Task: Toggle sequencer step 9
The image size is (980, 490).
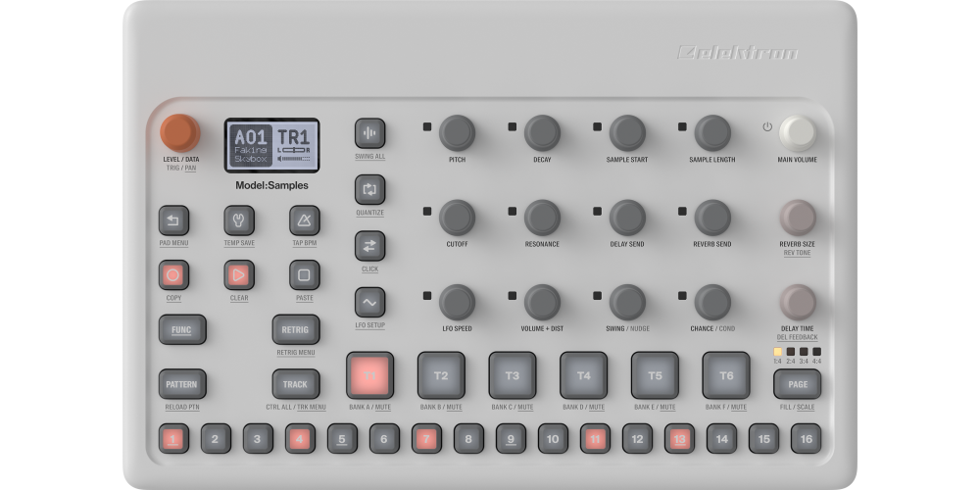Action: tap(511, 439)
